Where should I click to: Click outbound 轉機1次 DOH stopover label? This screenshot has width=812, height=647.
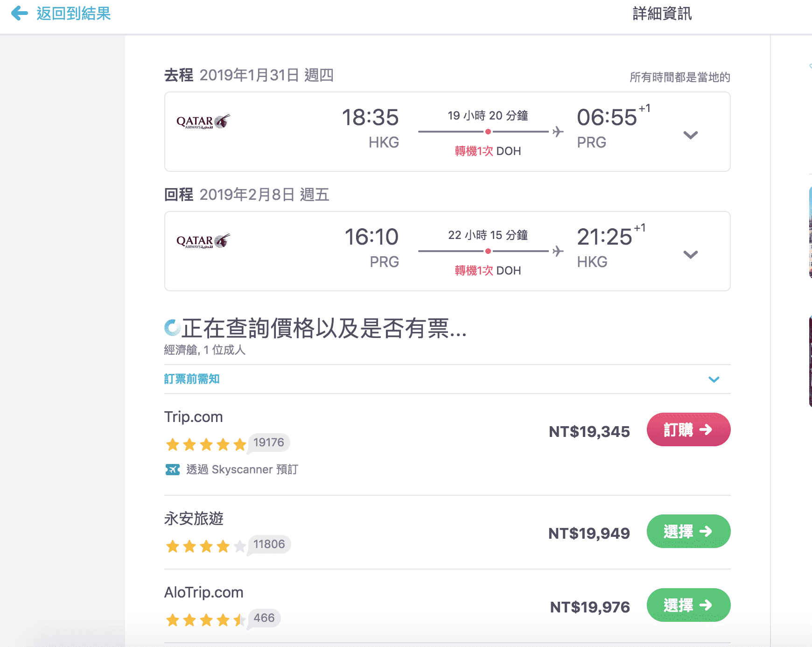coord(488,151)
